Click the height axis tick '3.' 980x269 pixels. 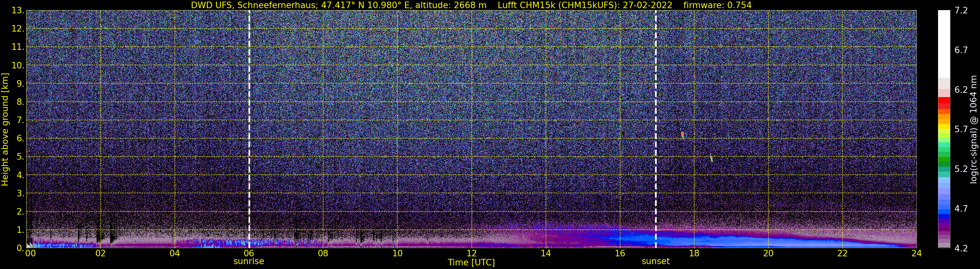(x=20, y=193)
